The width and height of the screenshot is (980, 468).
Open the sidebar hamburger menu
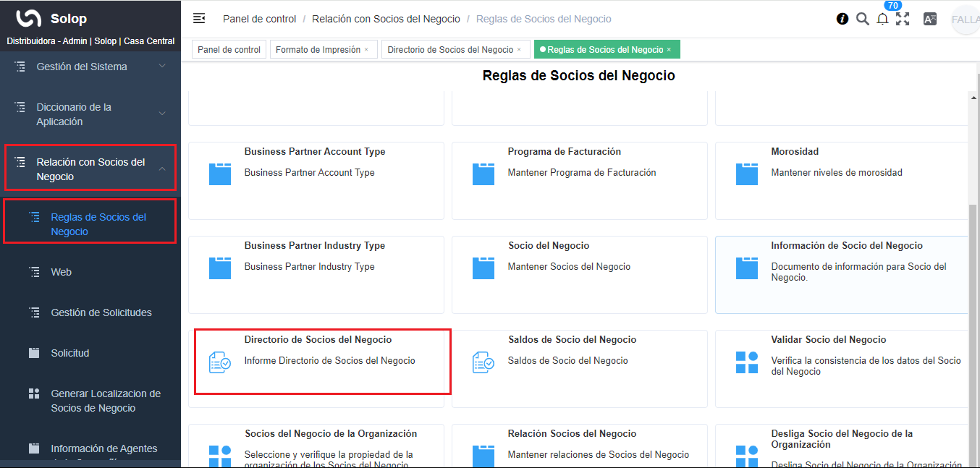(x=199, y=18)
